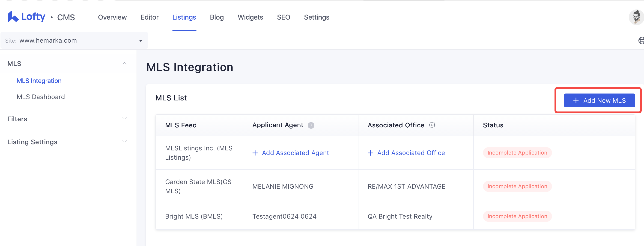The image size is (644, 246).
Task: Click the plus icon beside Add Associated Office
Action: click(370, 153)
